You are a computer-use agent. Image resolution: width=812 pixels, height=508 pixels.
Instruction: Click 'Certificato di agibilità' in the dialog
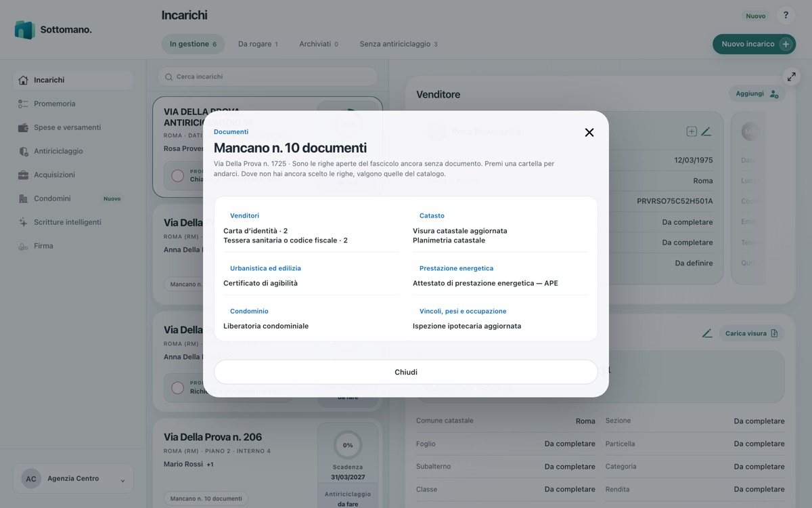tap(261, 283)
